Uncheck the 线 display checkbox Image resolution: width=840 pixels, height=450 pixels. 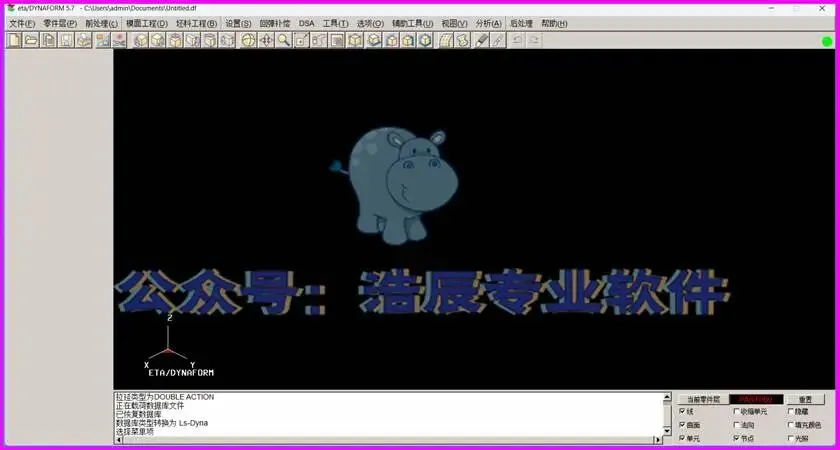682,411
